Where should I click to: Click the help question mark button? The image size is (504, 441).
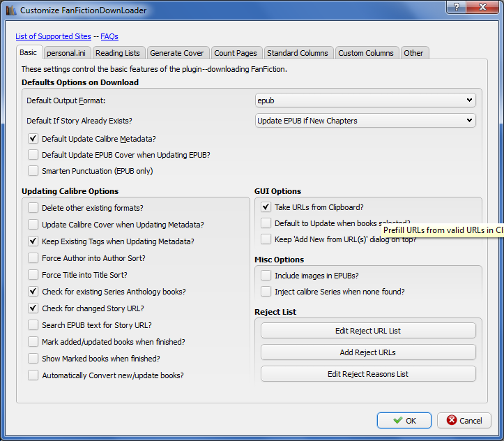456,7
